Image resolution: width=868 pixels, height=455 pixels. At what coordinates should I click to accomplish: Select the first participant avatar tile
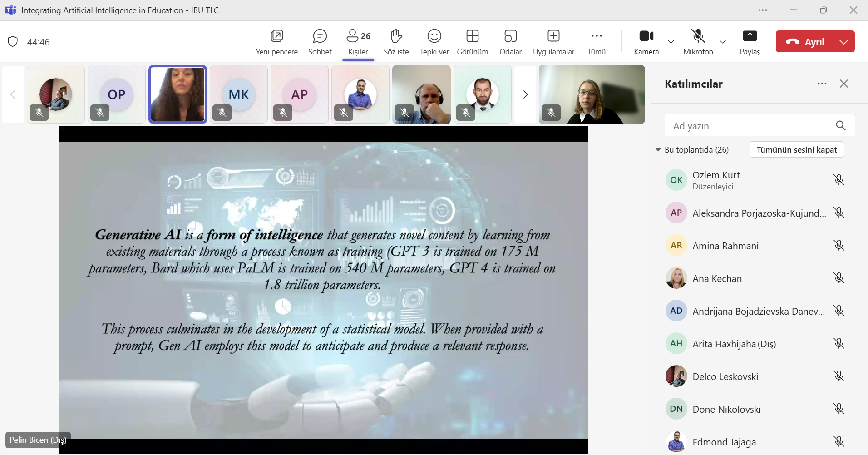pos(55,94)
